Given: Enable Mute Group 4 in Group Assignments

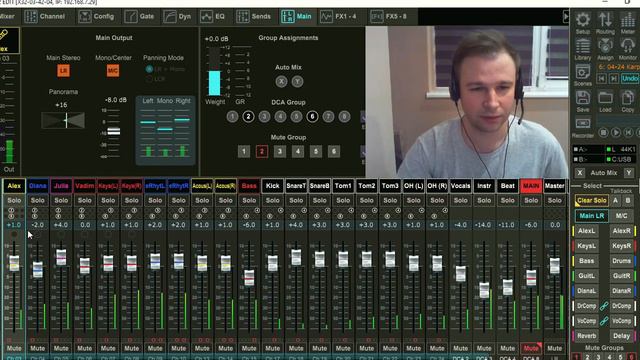Looking at the screenshot, I should [x=298, y=151].
